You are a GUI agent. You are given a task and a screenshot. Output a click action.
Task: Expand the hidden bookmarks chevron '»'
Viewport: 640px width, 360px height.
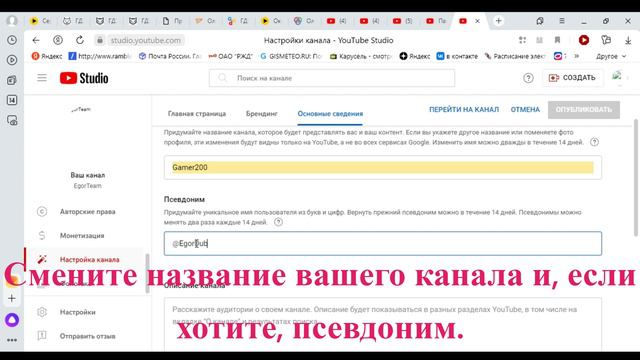(576, 56)
